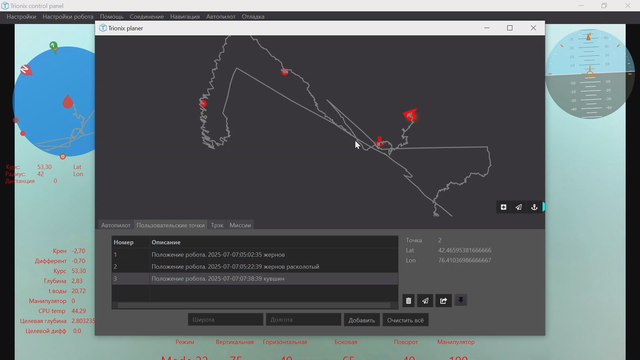Click the Очистить всё button
This screenshot has width=640, height=360.
(405, 320)
